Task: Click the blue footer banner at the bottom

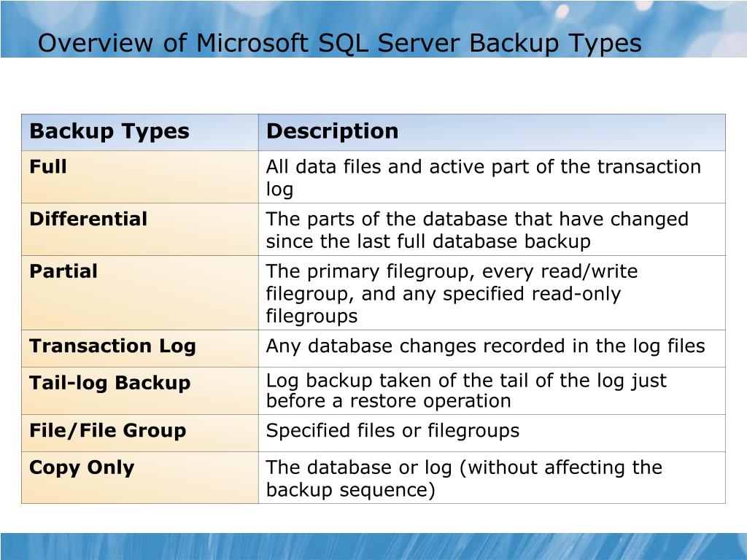Action: coord(373,546)
